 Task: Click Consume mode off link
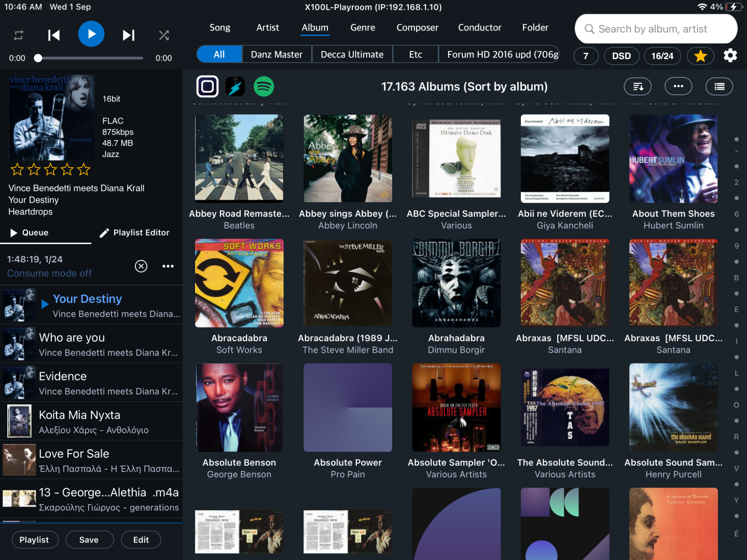[x=49, y=273]
